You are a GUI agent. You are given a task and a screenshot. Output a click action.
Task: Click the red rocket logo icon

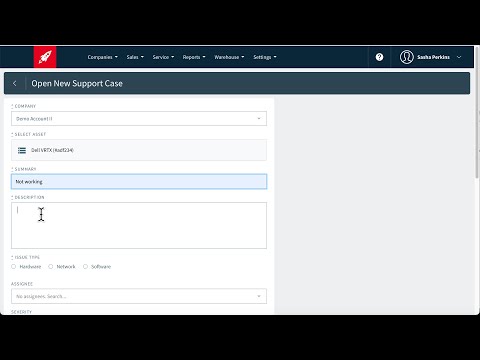click(45, 57)
